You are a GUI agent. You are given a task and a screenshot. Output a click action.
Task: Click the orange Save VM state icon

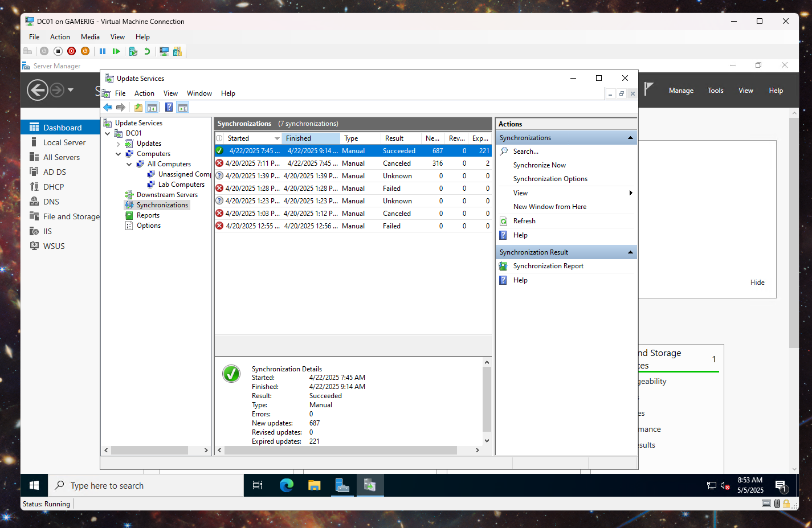[85, 51]
